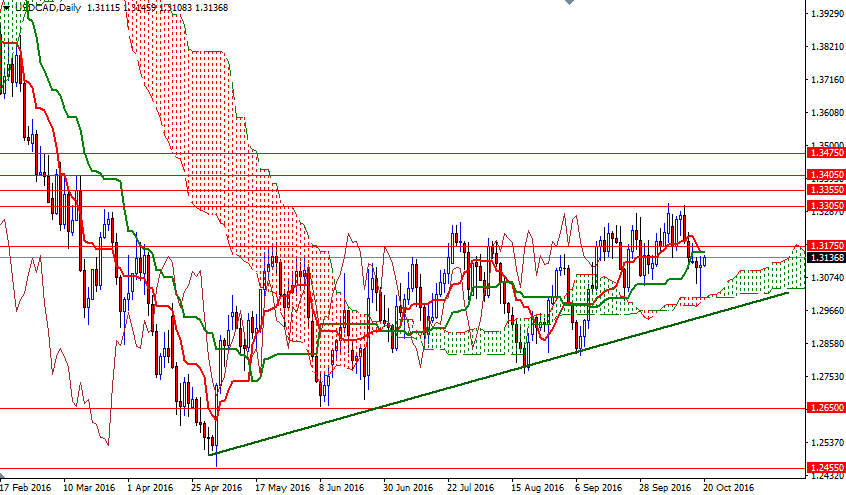This screenshot has width=846, height=495.
Task: Click the opening price value 1.31115
Action: click(x=102, y=8)
